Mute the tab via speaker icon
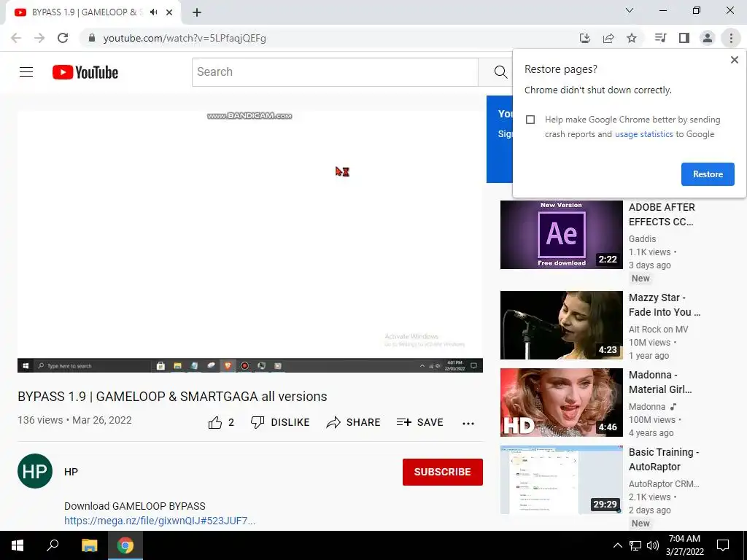The image size is (747, 560). (x=153, y=12)
